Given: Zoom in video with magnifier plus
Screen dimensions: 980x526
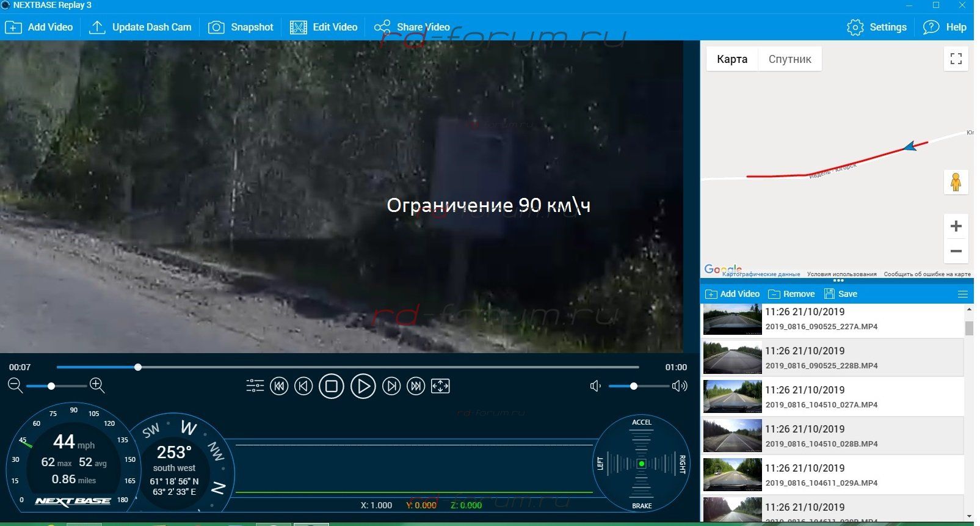Looking at the screenshot, I should [97, 385].
